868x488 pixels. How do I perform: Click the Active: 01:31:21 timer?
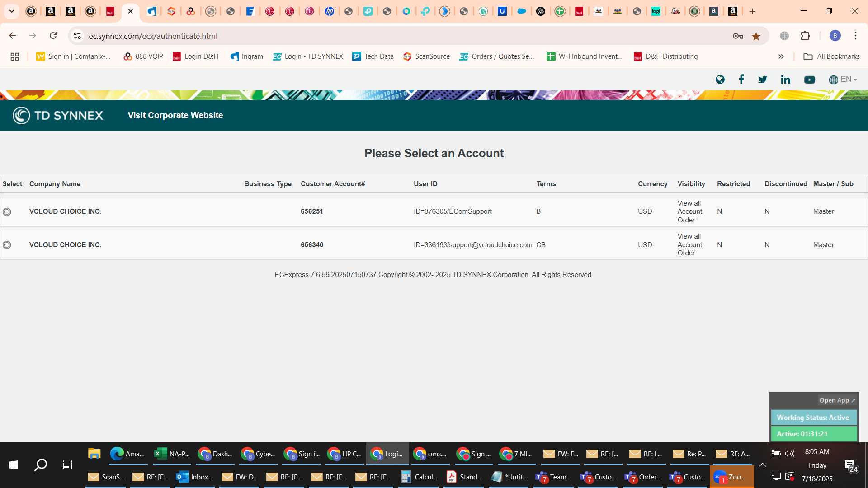(x=814, y=434)
